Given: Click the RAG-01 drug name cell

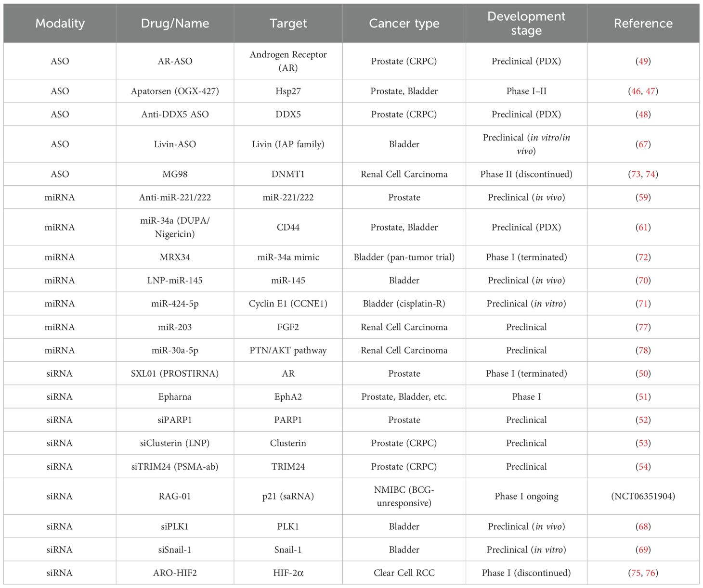Looking at the screenshot, I should pos(175,496).
